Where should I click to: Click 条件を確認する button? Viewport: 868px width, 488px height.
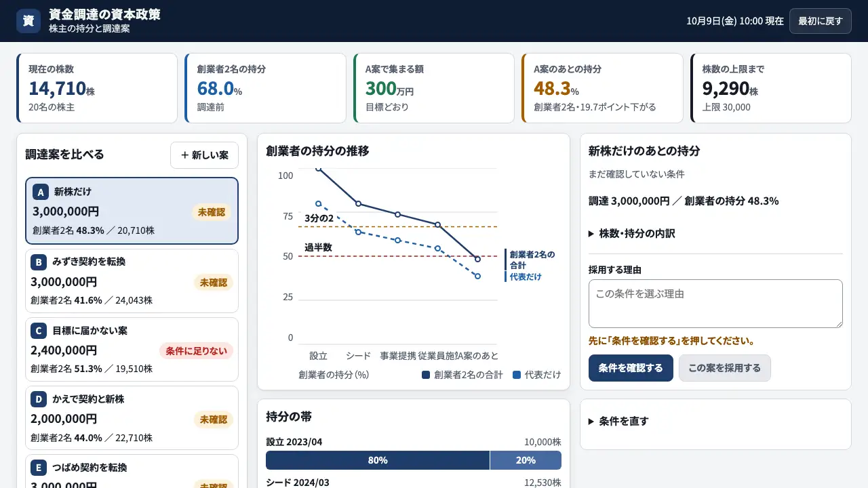coord(631,368)
